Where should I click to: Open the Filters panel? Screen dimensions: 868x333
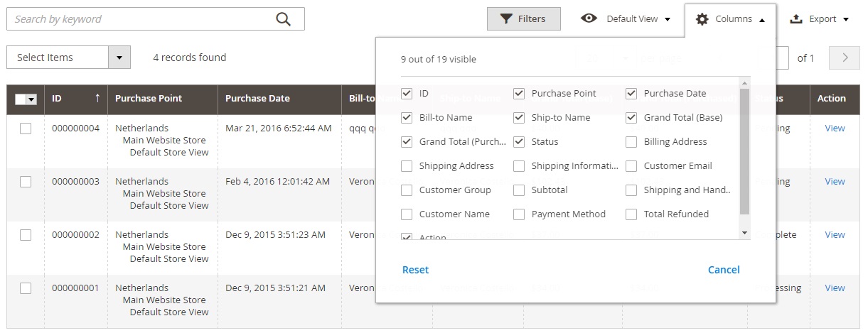(523, 19)
